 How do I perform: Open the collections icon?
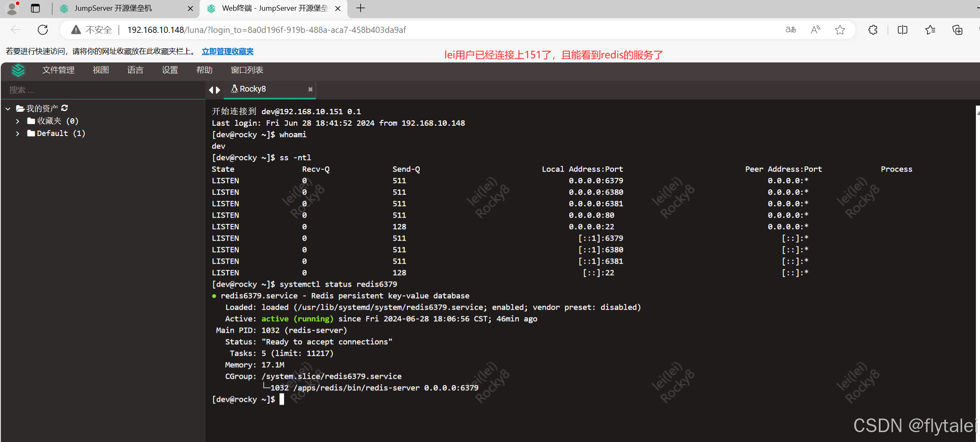957,30
